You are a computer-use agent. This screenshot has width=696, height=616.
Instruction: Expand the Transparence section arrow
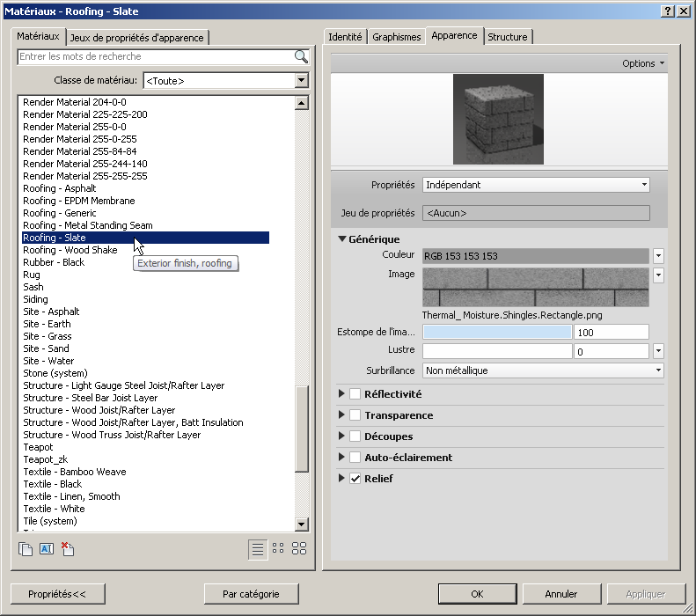341,415
